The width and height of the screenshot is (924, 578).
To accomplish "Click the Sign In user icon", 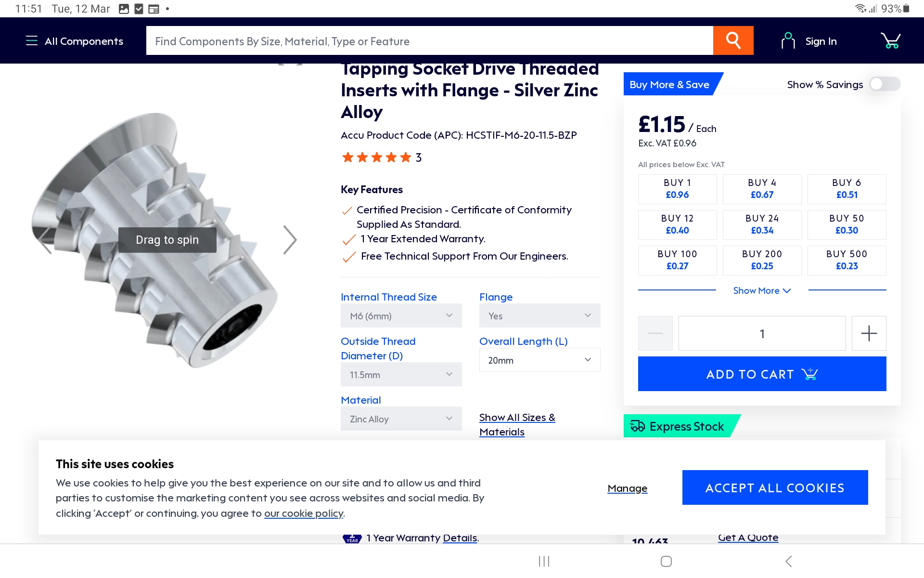I will point(788,41).
